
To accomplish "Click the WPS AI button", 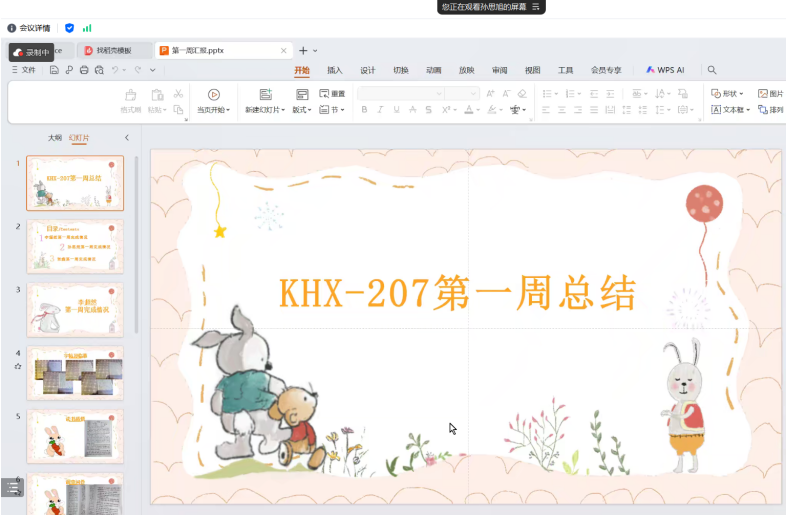I will [x=665, y=70].
